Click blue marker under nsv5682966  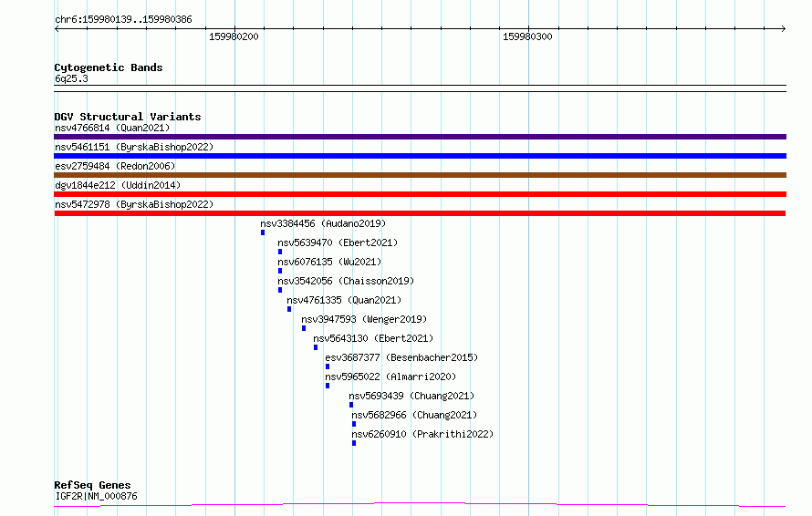(354, 424)
